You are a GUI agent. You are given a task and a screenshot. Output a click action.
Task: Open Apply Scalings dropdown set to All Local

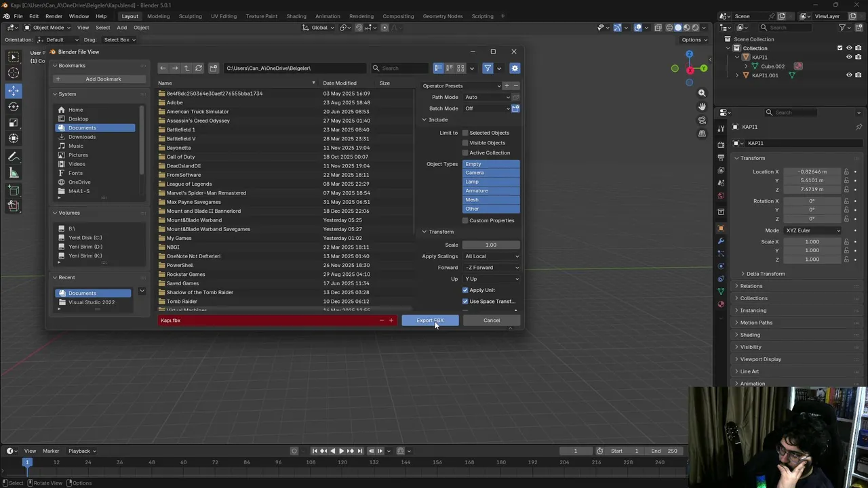pos(491,256)
